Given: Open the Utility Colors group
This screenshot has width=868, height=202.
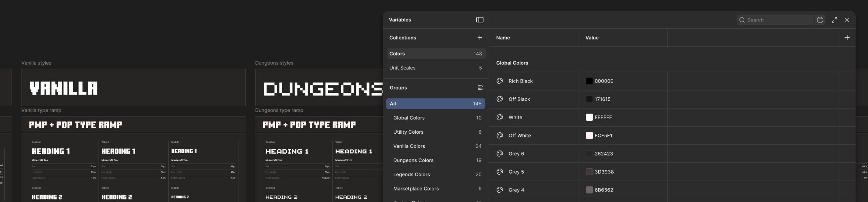Looking at the screenshot, I should tap(436, 132).
